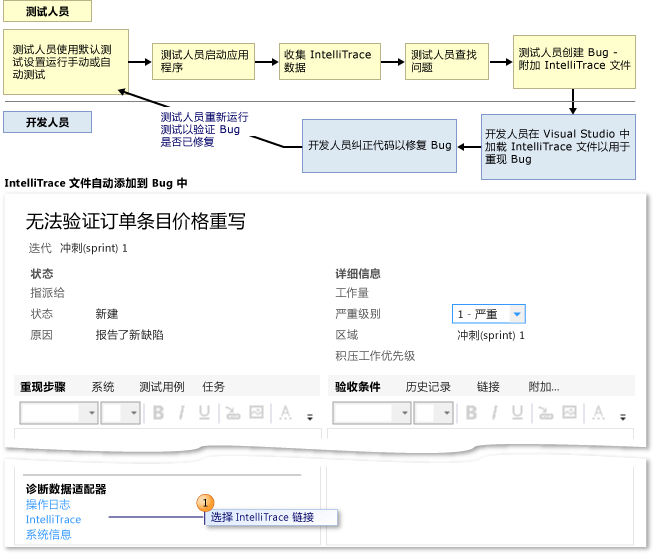Click the 指派给 field label

coord(47,293)
